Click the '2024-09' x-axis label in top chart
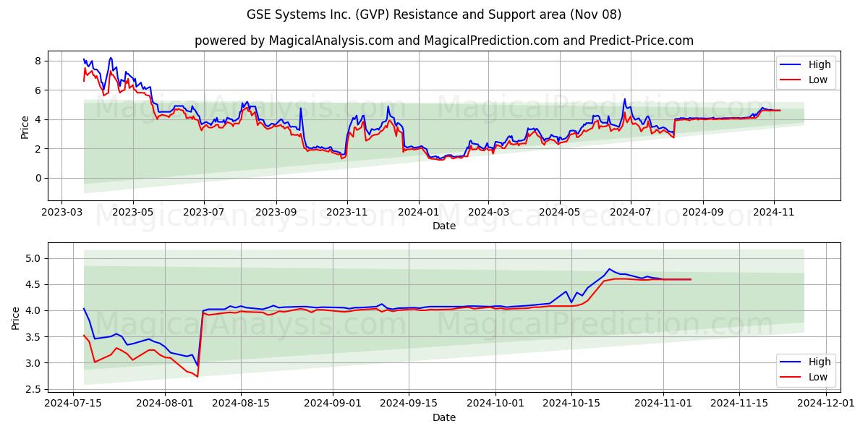Screen dimensions: 868x434 click(702, 213)
